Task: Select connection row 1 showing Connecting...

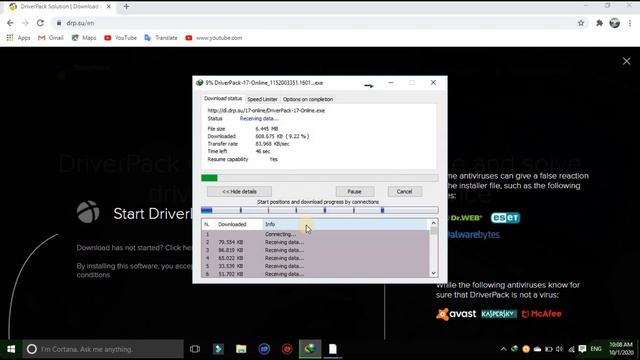Action: pos(315,234)
